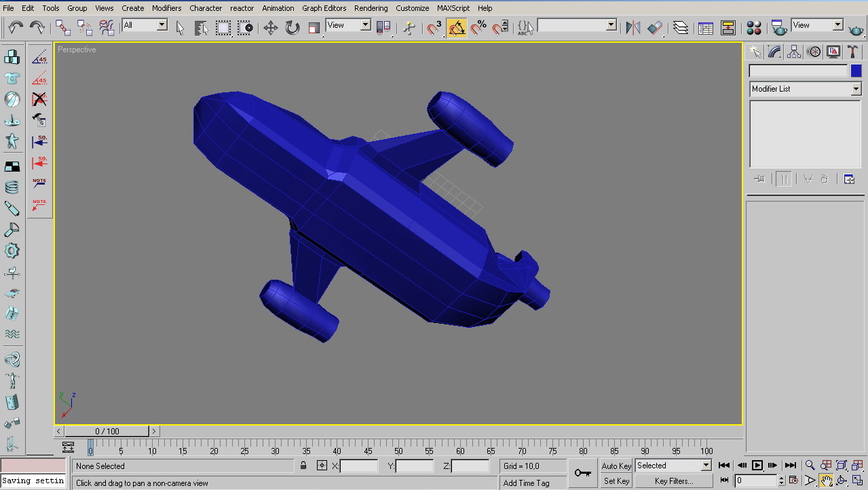The image size is (868, 490).
Task: Select the Move transform tool
Action: tap(270, 28)
